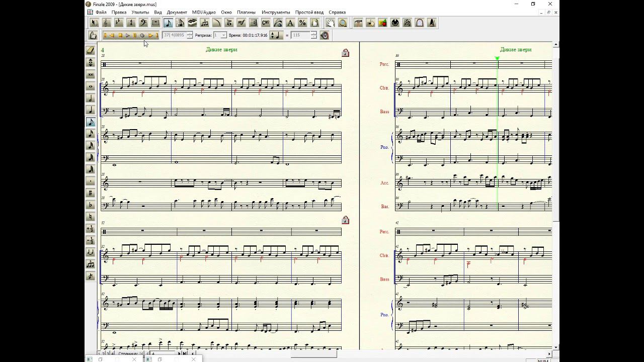
Task: Toggle the flat accidental tool
Action: (91, 205)
